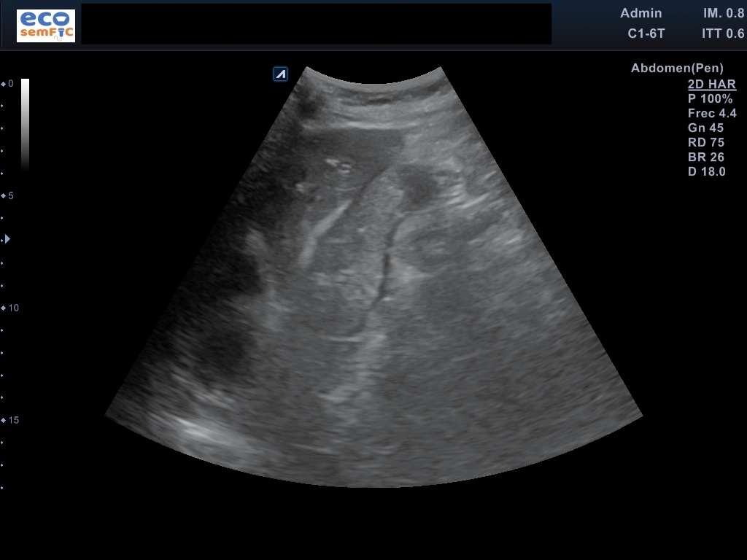Viewport: 747px width, 560px height.
Task: Select the Abdomen(Pen) preset label
Action: point(677,69)
